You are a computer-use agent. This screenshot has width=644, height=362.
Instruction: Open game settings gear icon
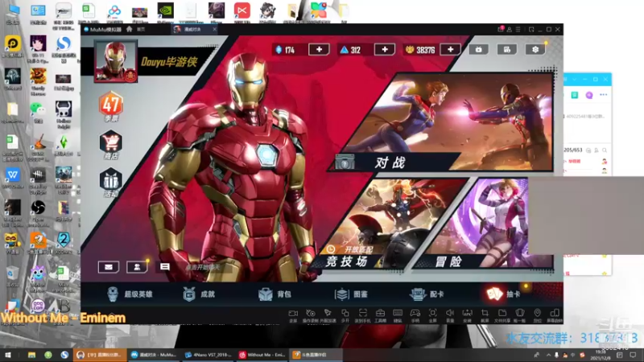[x=535, y=50]
